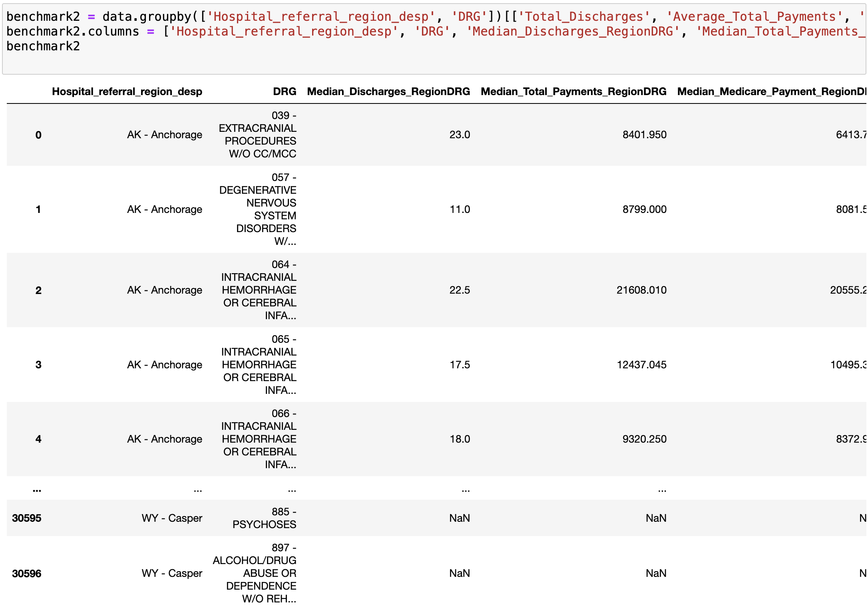The image size is (868, 608).
Task: Click the last code line reading benchmark2
Action: click(x=43, y=46)
